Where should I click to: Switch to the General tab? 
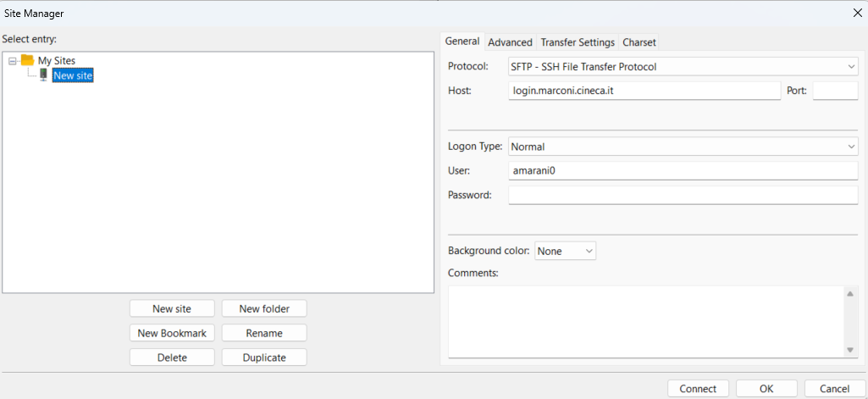click(x=462, y=42)
